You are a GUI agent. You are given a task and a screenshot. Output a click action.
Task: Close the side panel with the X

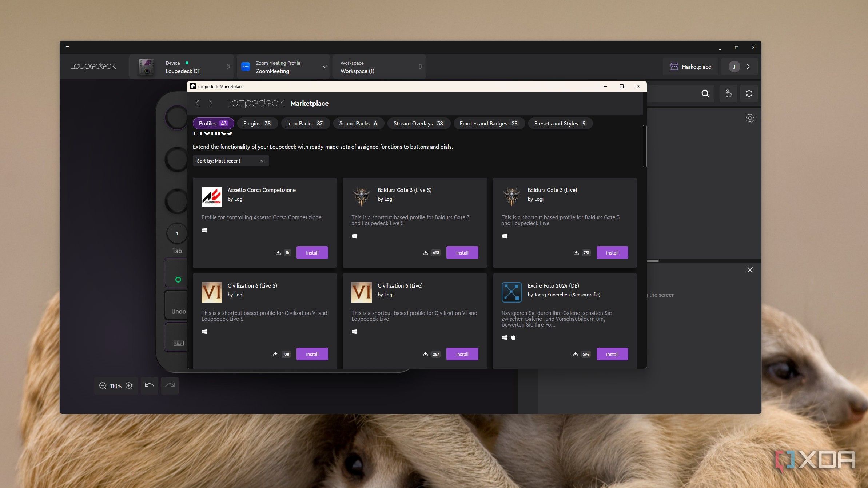click(750, 270)
